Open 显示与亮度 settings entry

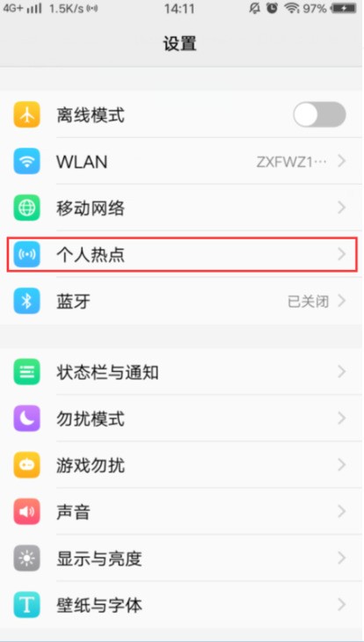(x=182, y=558)
